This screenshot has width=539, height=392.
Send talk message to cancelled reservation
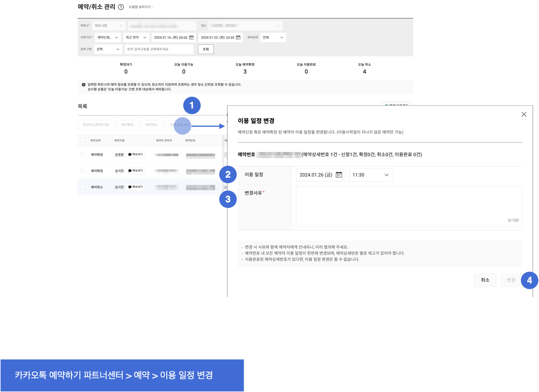pos(135,187)
